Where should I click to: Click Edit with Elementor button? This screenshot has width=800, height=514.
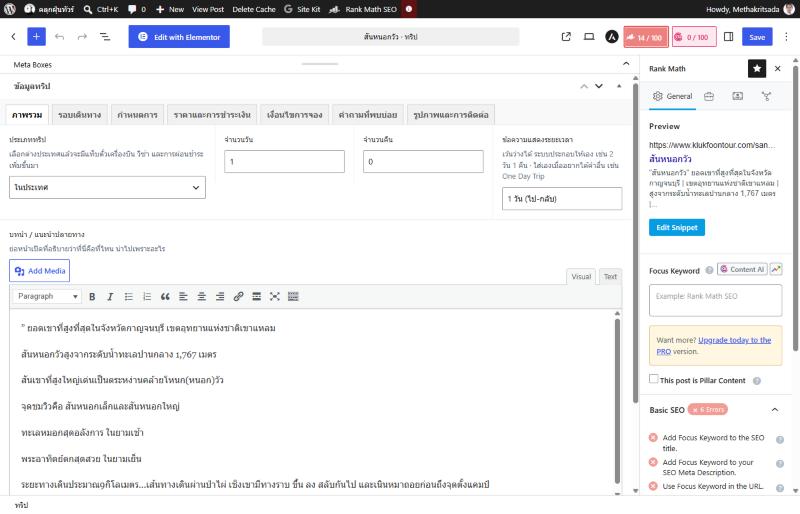pos(179,37)
